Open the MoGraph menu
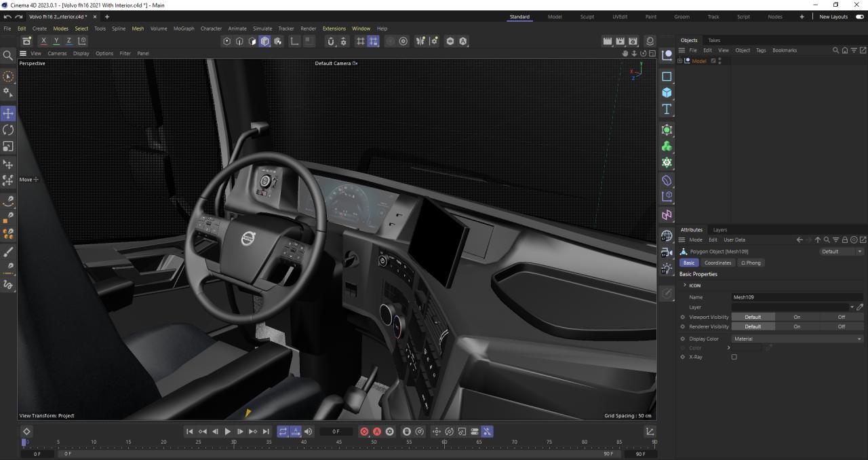 click(x=183, y=28)
